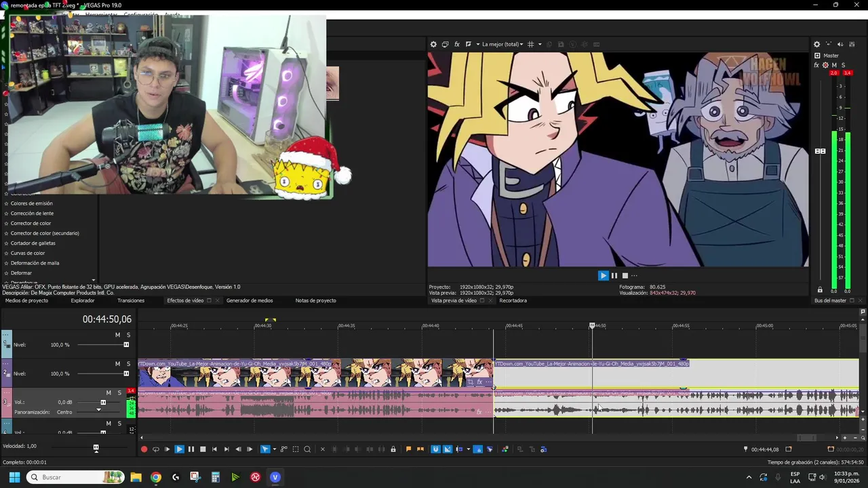Click track 3 panoramización slider handle
The width and height of the screenshot is (868, 488).
coord(98,409)
